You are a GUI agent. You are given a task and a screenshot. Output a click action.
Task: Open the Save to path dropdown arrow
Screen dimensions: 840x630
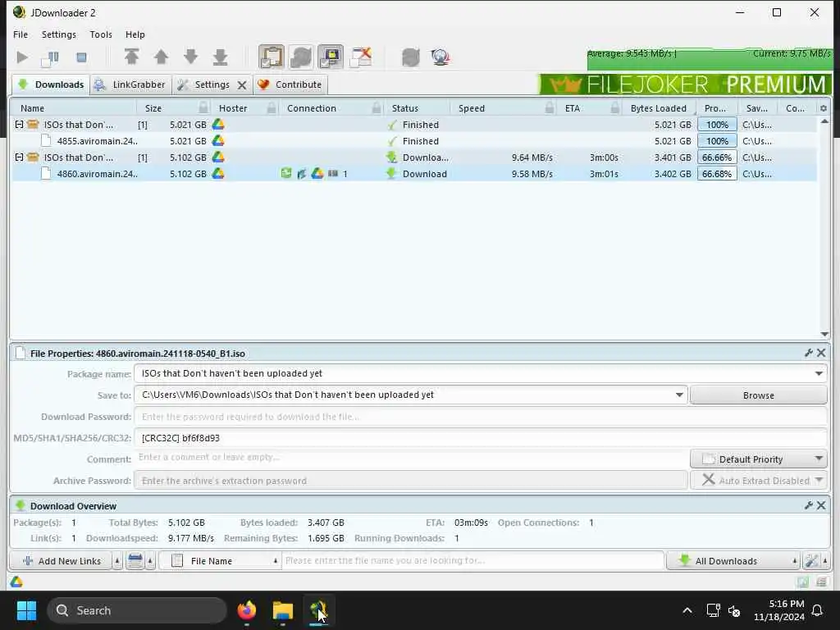(x=678, y=395)
